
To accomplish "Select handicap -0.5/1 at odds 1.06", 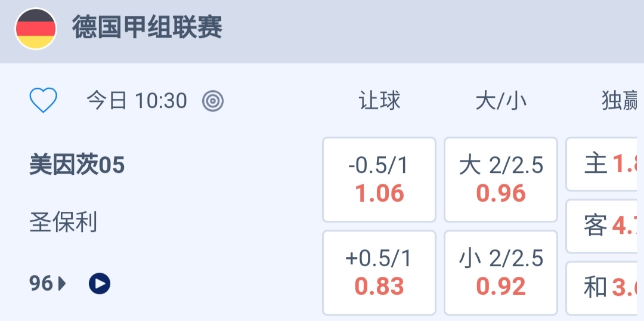I will tap(379, 180).
